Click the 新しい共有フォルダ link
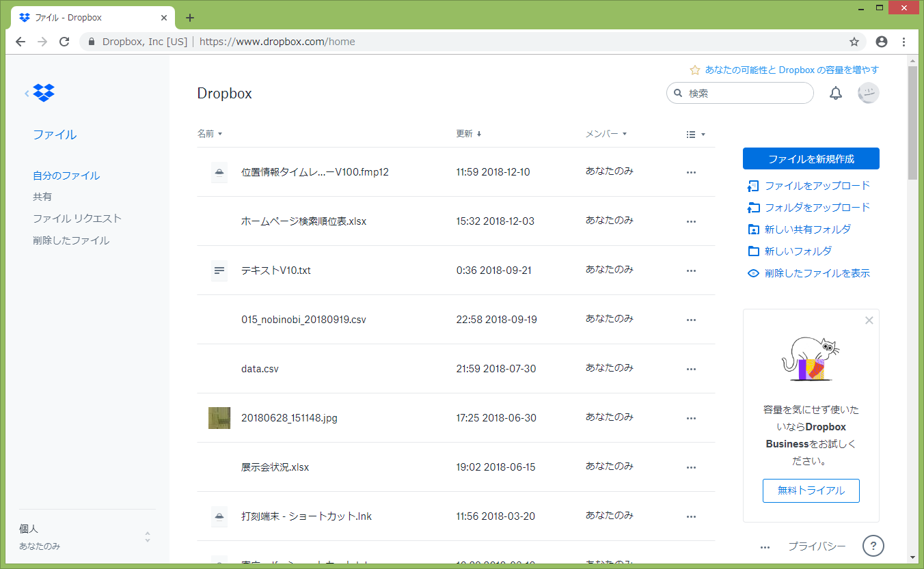 808,230
